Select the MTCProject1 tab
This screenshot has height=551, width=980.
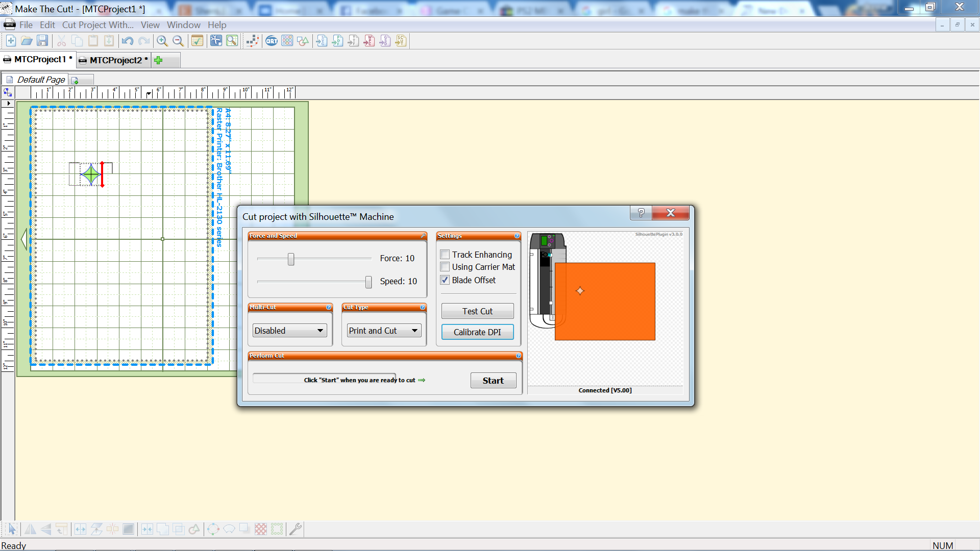(39, 60)
